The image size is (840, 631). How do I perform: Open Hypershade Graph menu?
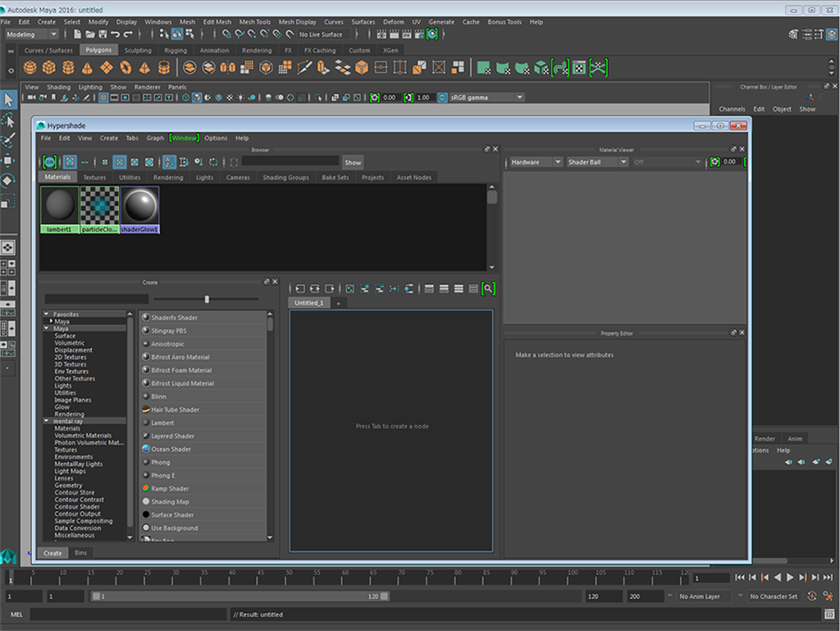point(155,138)
